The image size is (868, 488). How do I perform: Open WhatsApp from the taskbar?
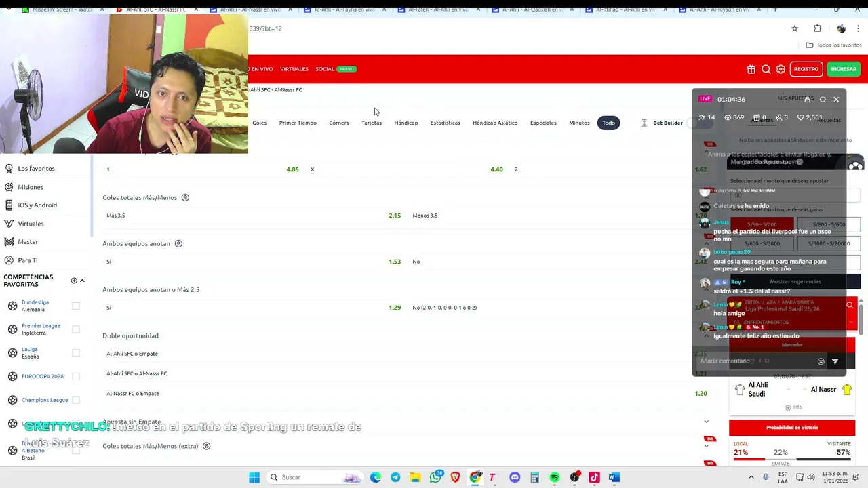point(435,477)
